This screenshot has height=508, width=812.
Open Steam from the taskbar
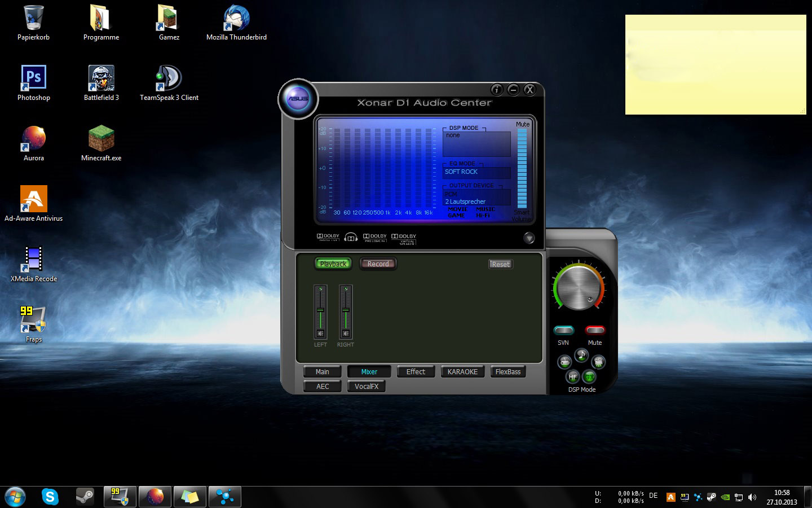[85, 497]
